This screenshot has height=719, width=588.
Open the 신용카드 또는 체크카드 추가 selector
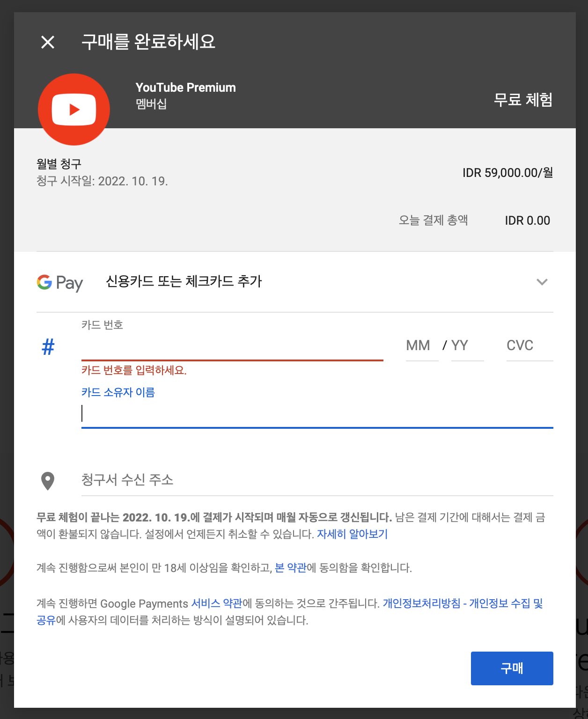295,282
